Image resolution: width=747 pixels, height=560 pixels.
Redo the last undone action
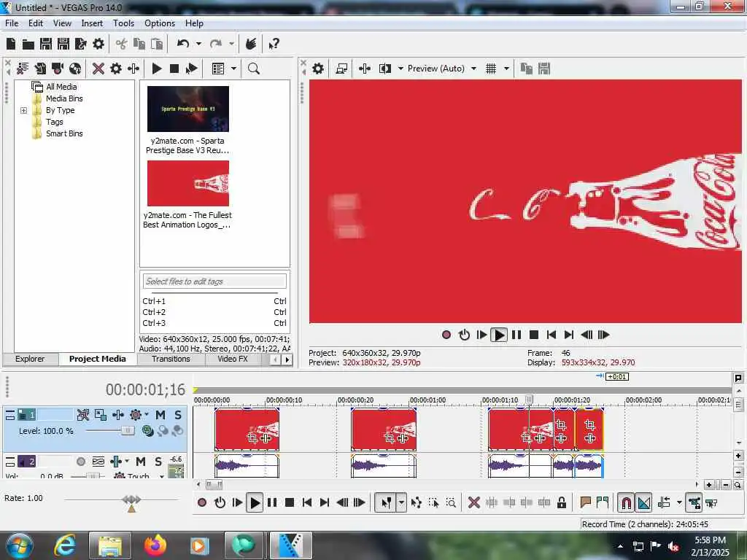[216, 44]
